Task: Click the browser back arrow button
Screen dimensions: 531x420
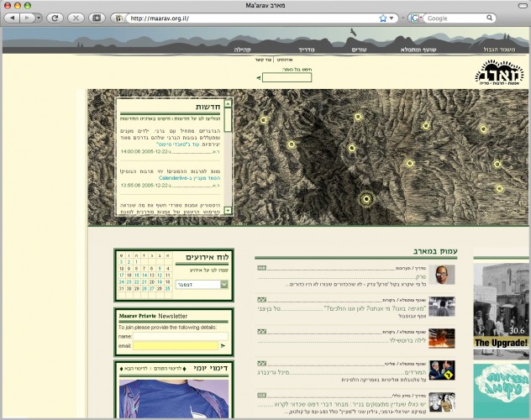Action: (x=13, y=18)
